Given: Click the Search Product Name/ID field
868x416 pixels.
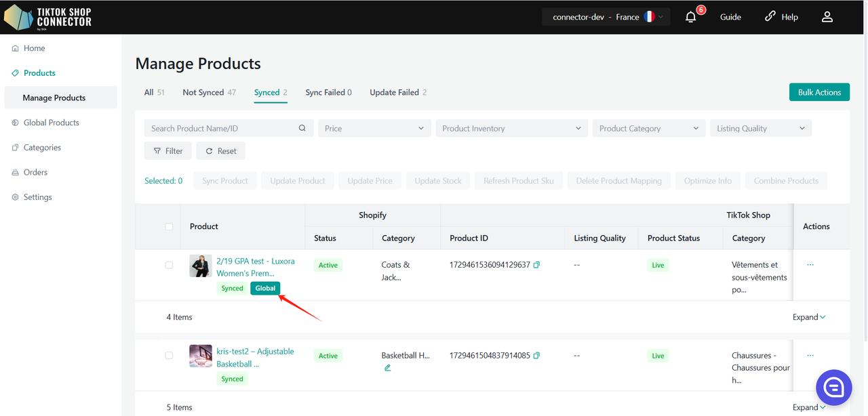Looking at the screenshot, I should click(x=220, y=128).
